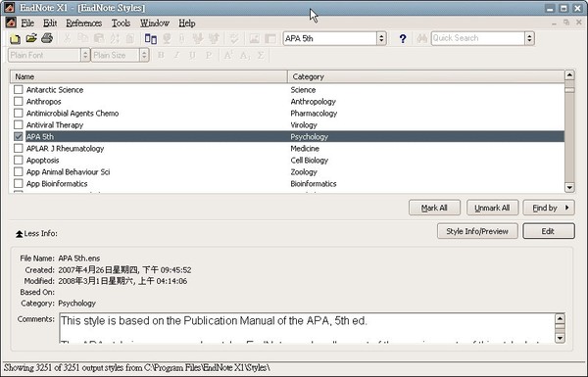Open the References menu
This screenshot has width=588, height=377.
(84, 24)
